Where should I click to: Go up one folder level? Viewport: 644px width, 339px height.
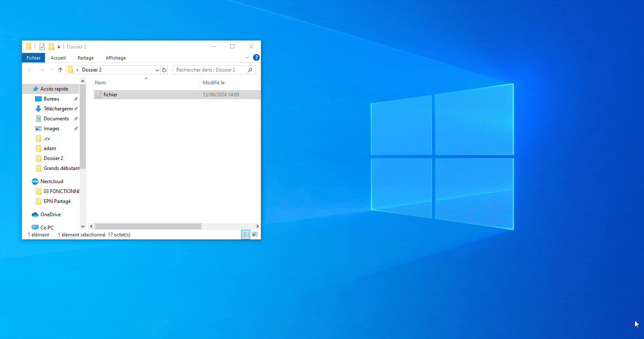click(x=60, y=70)
